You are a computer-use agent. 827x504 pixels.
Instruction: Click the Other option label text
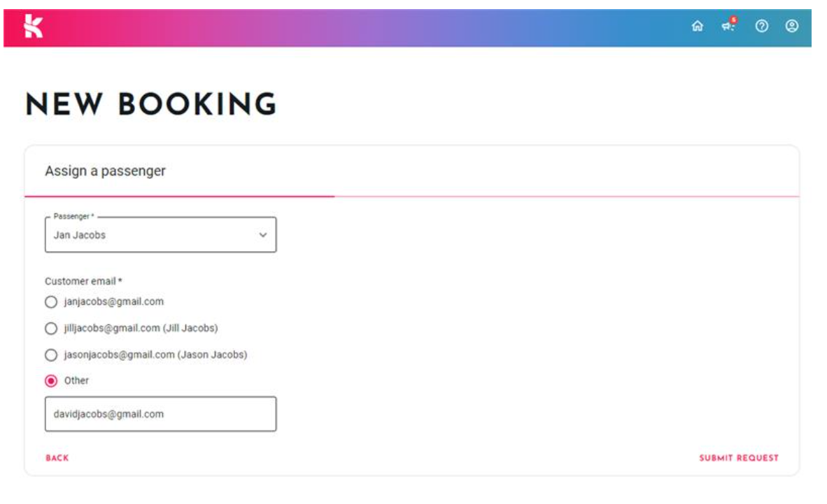76,381
